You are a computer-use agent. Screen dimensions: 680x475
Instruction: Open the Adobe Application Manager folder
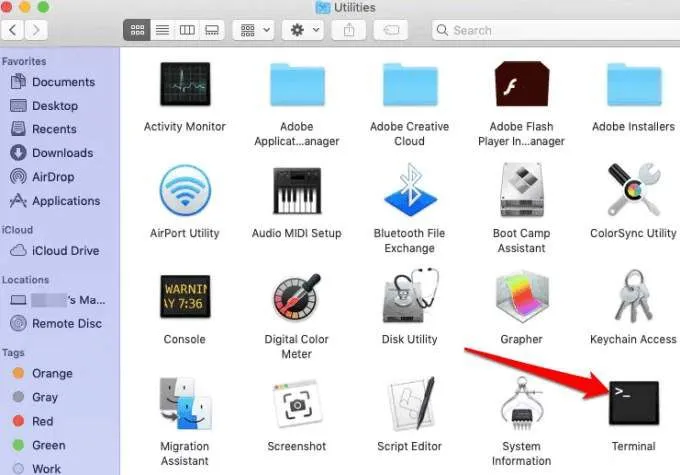[297, 85]
